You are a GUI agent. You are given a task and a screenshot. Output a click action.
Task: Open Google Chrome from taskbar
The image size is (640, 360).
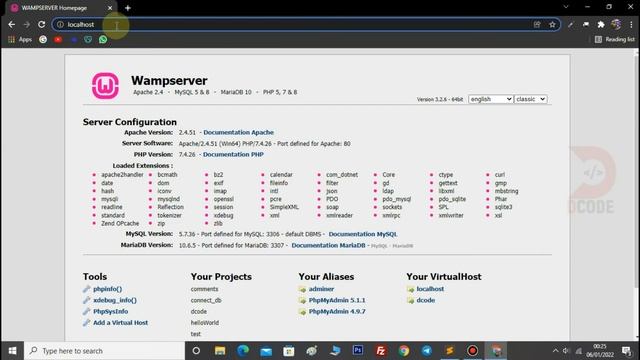(404, 351)
